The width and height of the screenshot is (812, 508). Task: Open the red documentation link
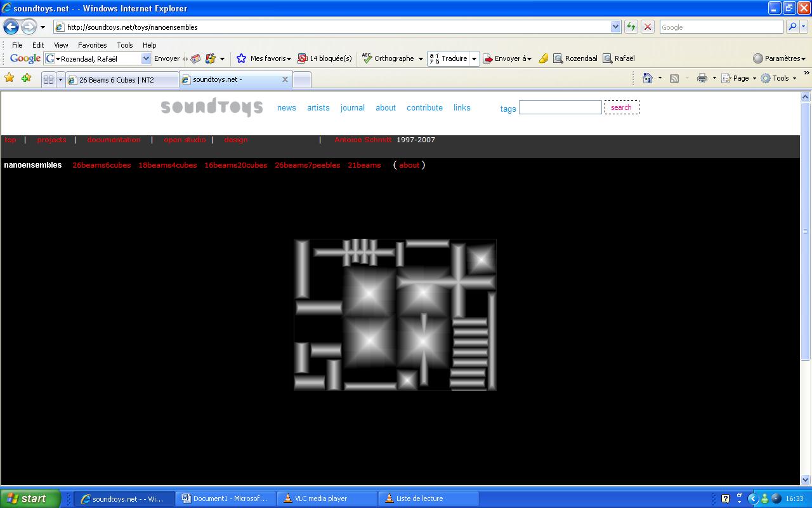click(x=114, y=140)
